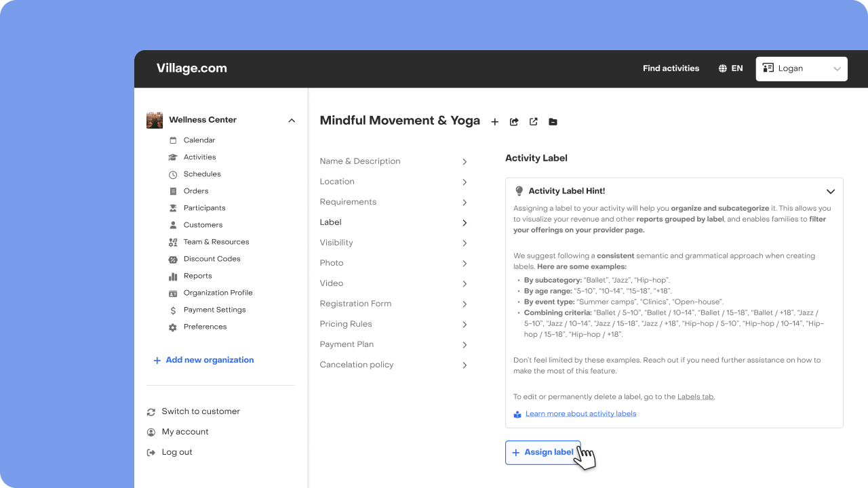Expand the Pricing Rules chevron
The width and height of the screenshot is (868, 488).
pos(465,324)
